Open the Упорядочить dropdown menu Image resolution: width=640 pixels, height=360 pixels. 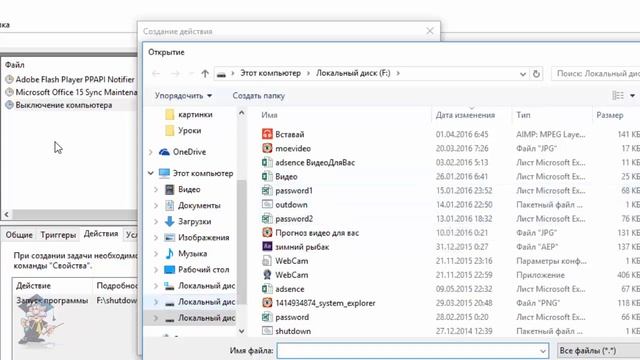[183, 96]
